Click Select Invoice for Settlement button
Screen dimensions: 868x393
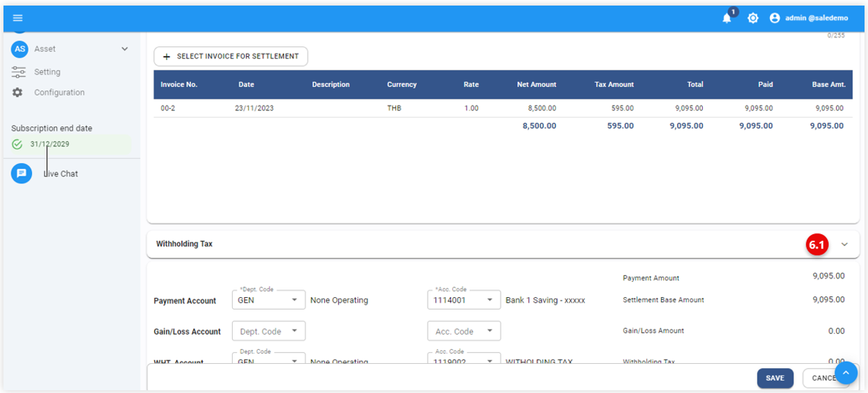click(231, 57)
